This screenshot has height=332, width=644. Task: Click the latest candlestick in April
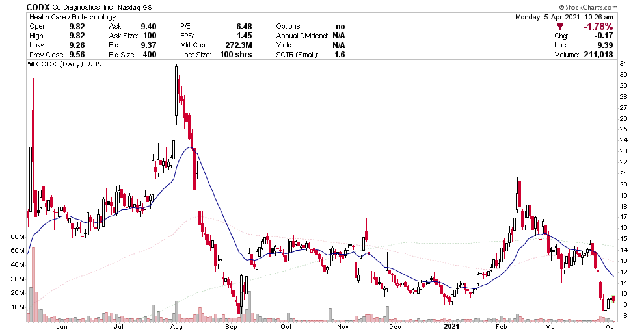(613, 298)
